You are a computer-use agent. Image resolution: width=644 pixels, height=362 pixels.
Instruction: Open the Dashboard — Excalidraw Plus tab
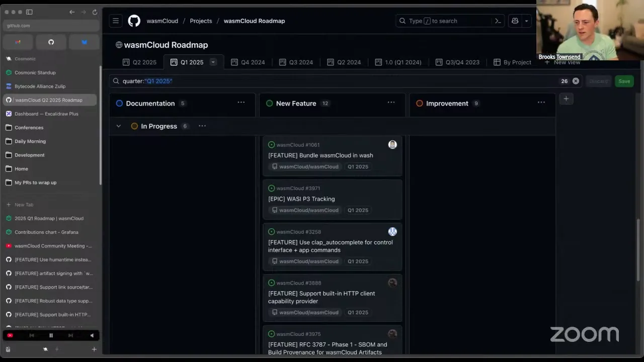click(x=50, y=114)
